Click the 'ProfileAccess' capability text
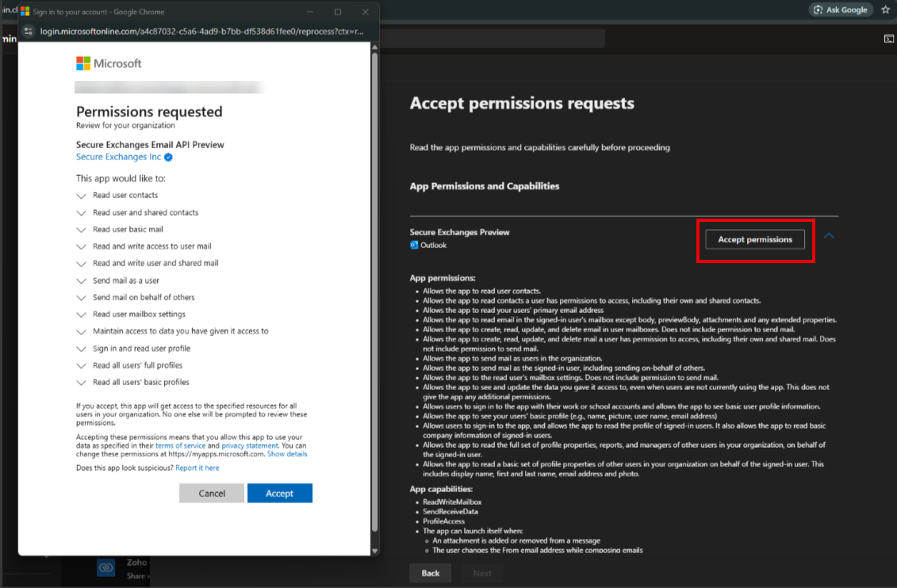This screenshot has height=588, width=897. click(443, 521)
